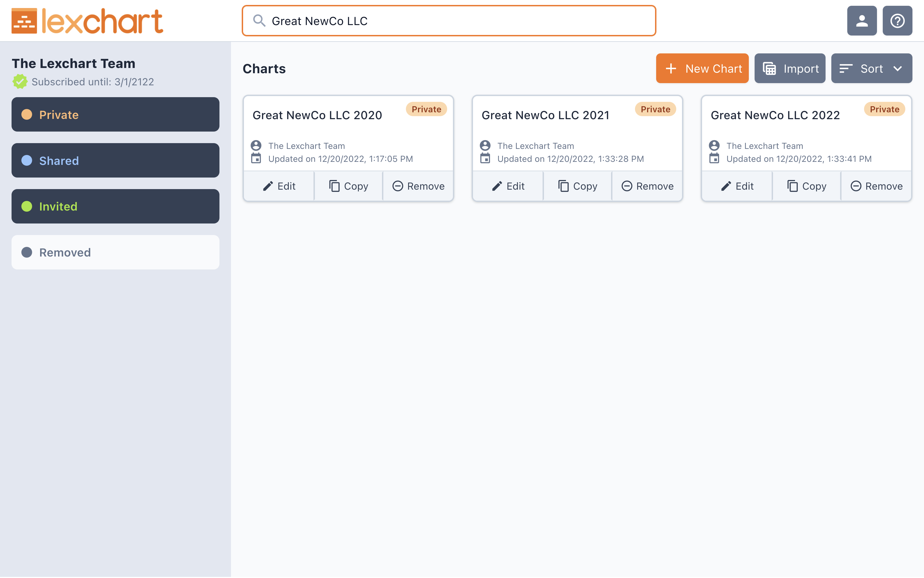This screenshot has width=924, height=578.
Task: Click calendar icon on 2020 card
Action: pos(256,158)
